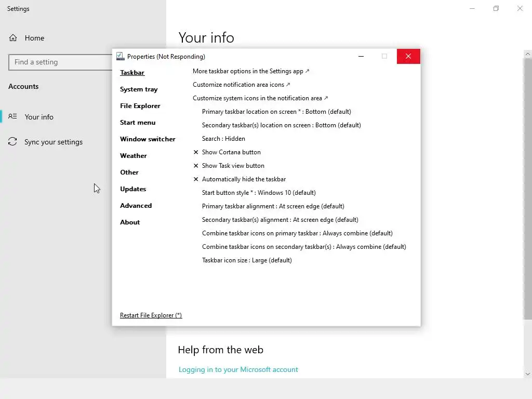Select the Taskbar tab
The image size is (532, 399).
pyautogui.click(x=132, y=73)
